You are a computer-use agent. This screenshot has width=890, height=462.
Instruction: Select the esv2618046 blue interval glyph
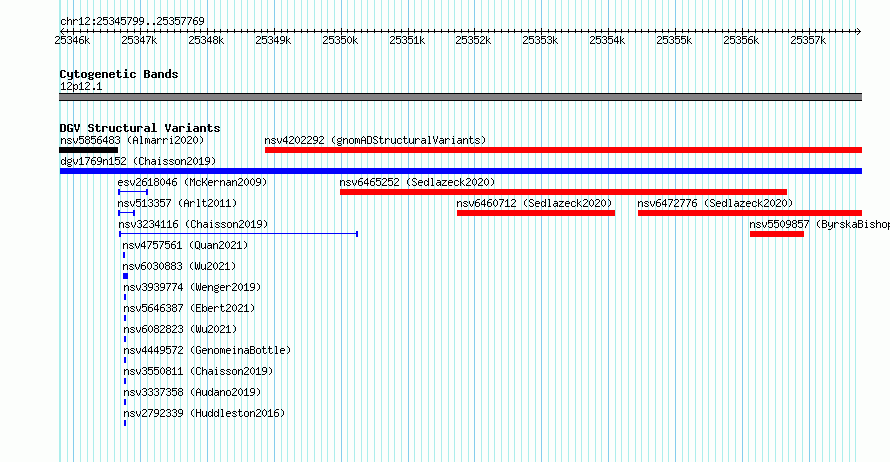click(x=133, y=192)
